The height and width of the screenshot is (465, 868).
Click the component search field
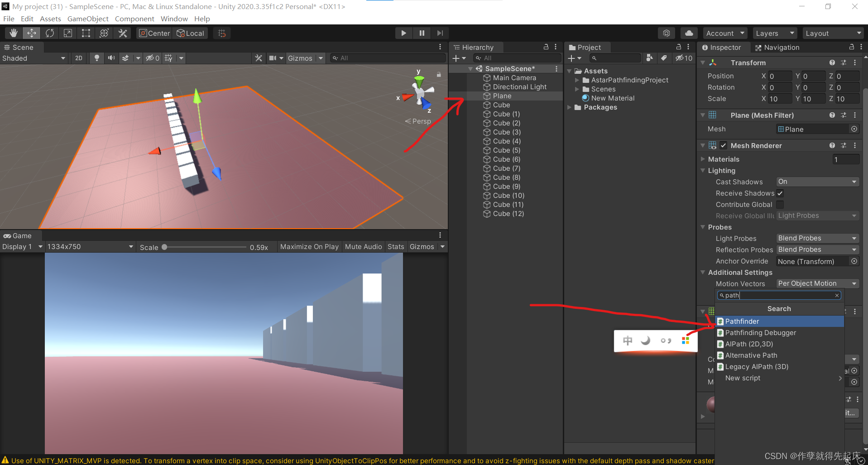click(779, 295)
